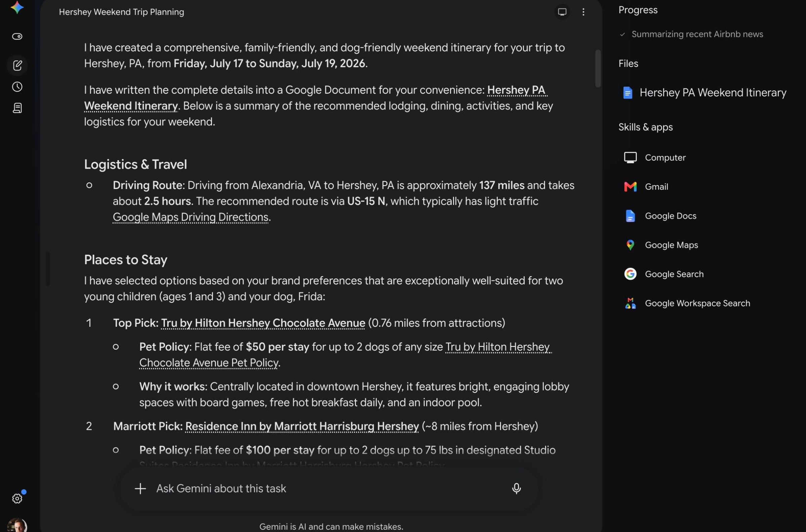Open the history clock icon
Screen dimensions: 806x532
click(17, 87)
